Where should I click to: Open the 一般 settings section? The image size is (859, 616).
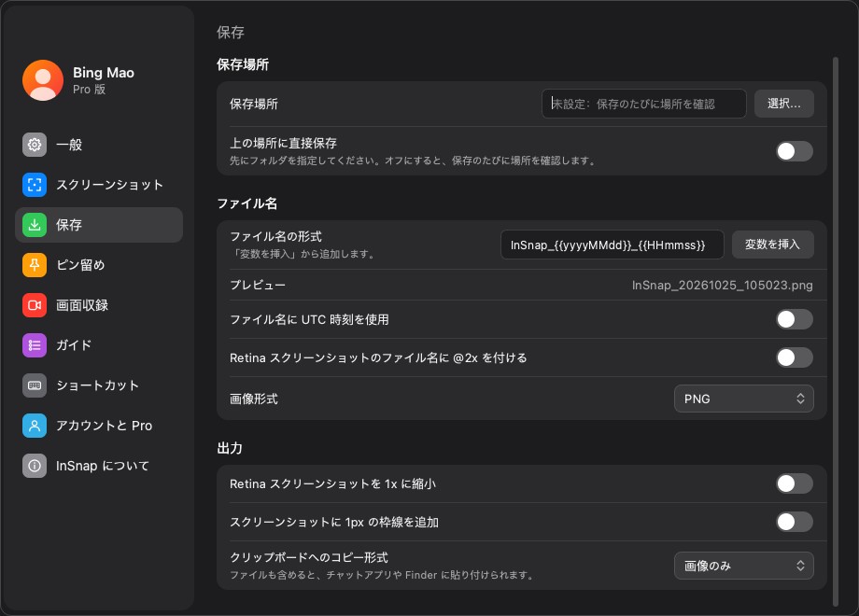click(x=99, y=145)
